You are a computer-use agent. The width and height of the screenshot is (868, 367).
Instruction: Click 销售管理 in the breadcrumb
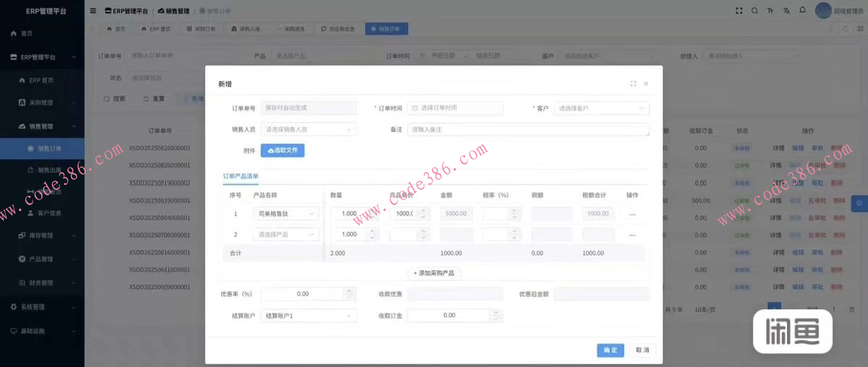(x=172, y=12)
